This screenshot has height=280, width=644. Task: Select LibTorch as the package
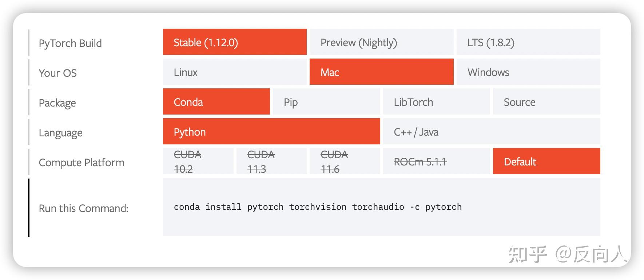(436, 102)
